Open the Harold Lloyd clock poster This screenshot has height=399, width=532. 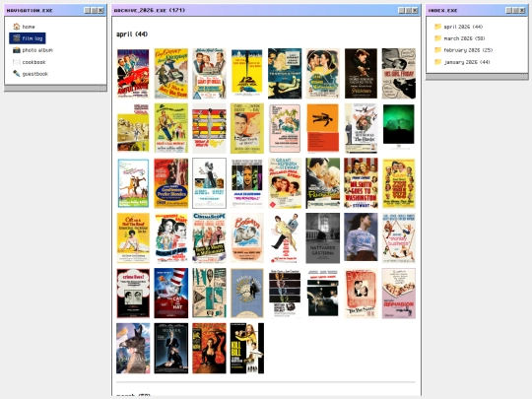click(x=247, y=294)
